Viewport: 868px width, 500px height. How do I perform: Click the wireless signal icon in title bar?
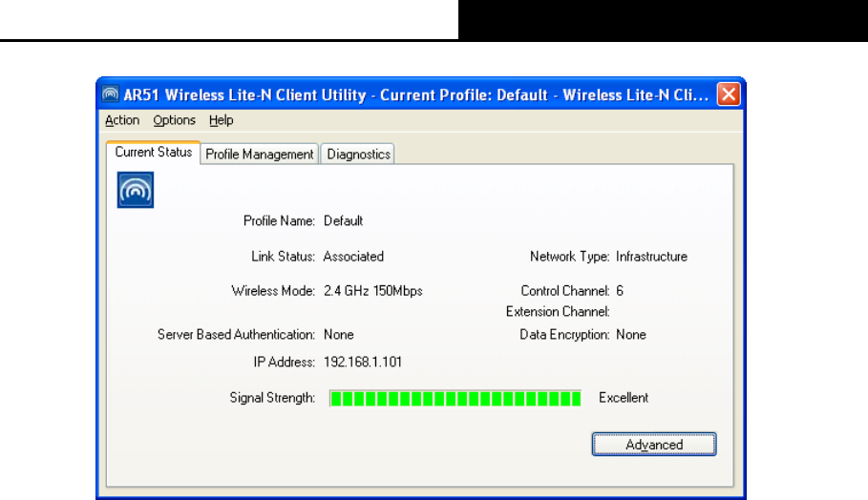point(110,94)
